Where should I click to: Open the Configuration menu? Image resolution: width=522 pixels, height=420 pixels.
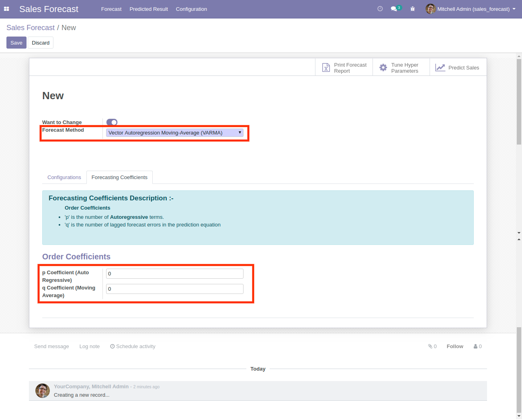pos(191,9)
